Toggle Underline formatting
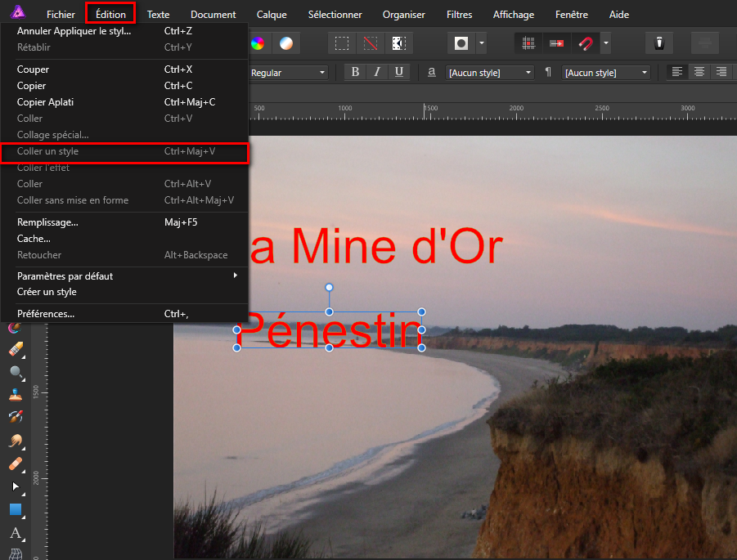This screenshot has height=560, width=737. point(399,72)
